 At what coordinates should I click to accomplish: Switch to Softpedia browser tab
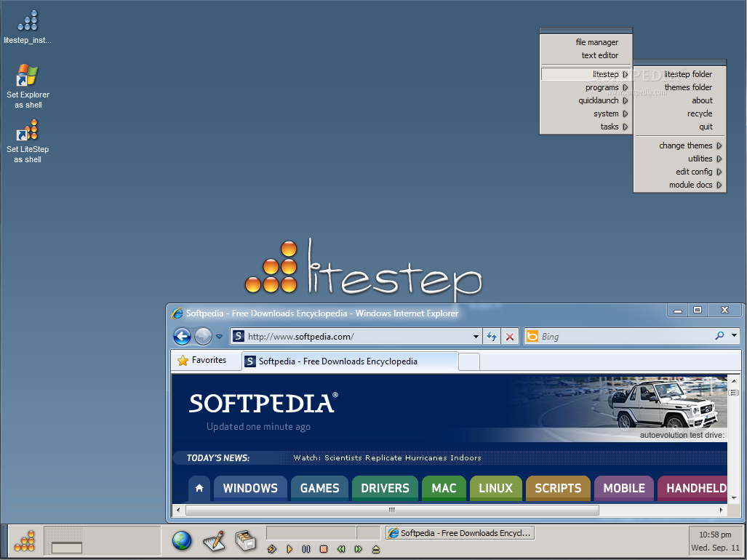(350, 361)
